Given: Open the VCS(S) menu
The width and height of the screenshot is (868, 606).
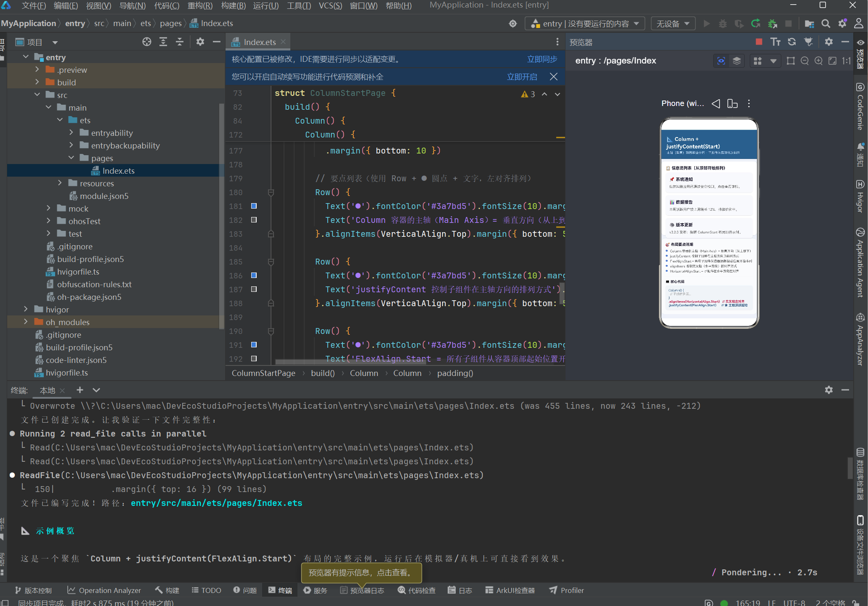Looking at the screenshot, I should tap(330, 5).
